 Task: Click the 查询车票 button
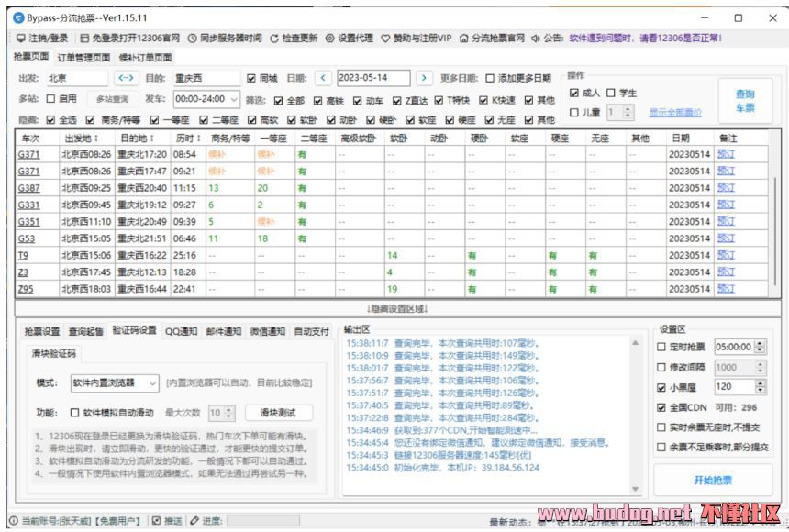pos(744,101)
